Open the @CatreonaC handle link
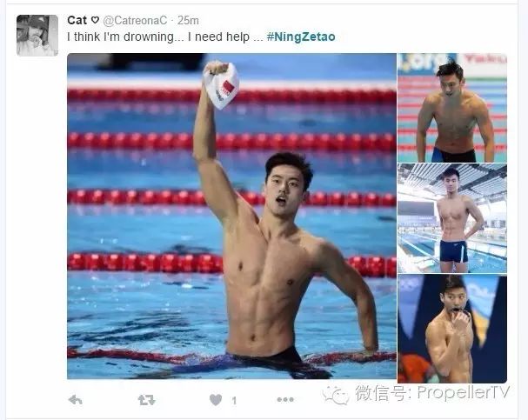 click(x=135, y=21)
